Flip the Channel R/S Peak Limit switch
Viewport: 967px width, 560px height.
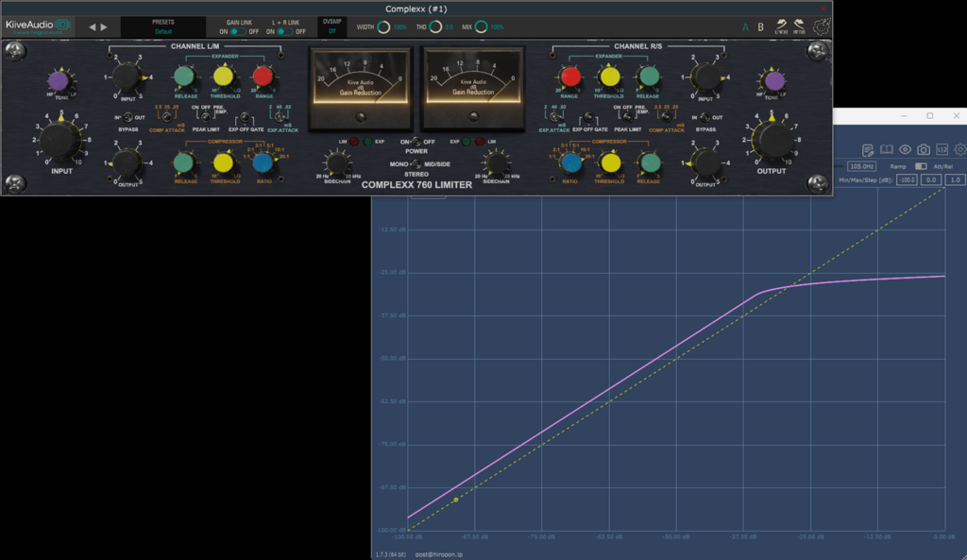click(627, 116)
